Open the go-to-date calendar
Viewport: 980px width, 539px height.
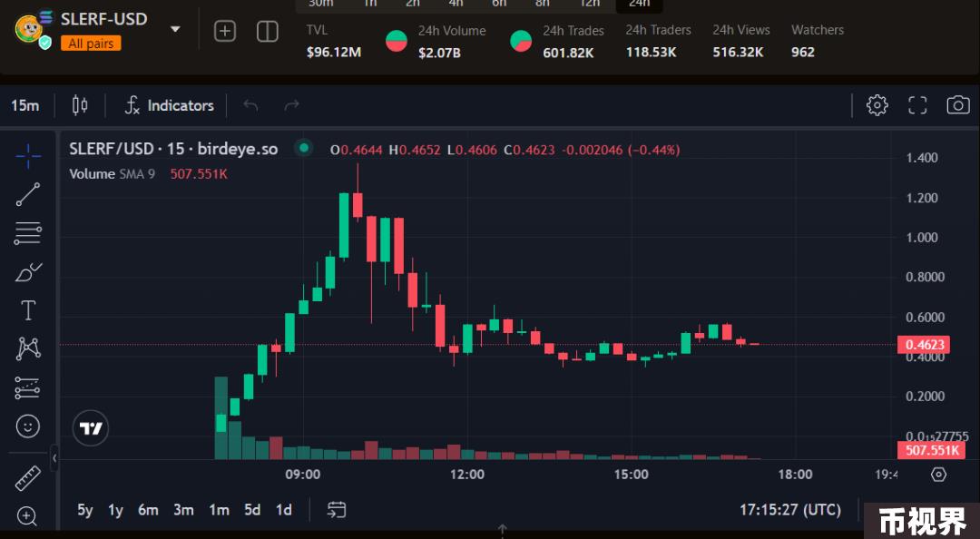[337, 510]
